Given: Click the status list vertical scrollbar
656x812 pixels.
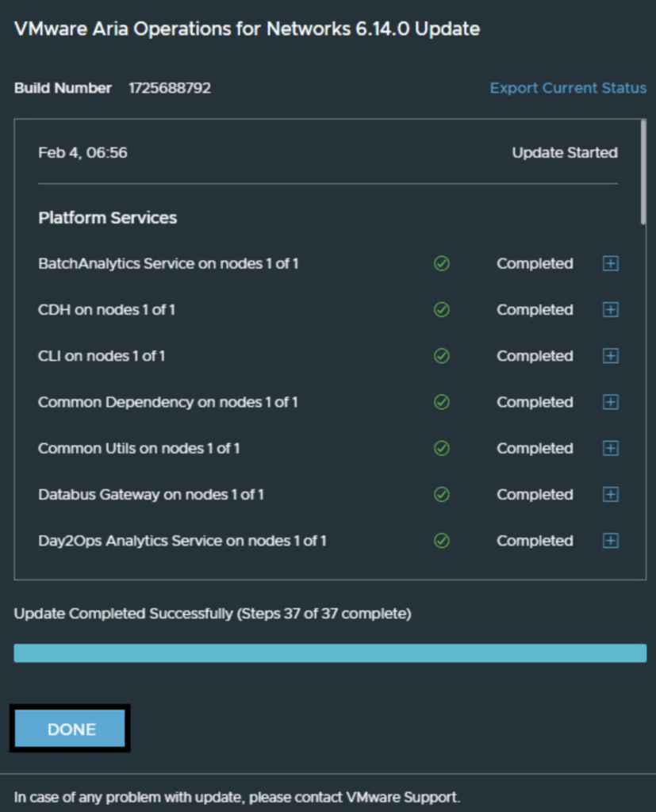Looking at the screenshot, I should [x=643, y=173].
